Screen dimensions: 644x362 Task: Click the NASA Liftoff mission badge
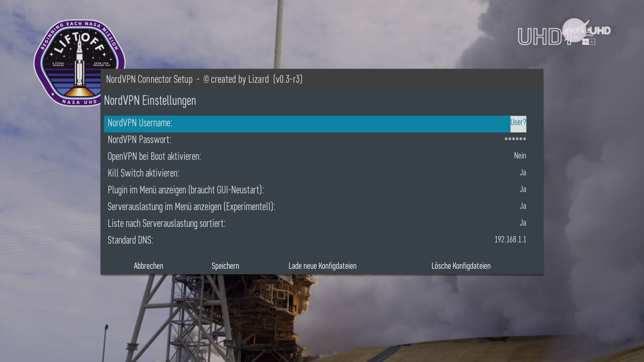(x=79, y=63)
